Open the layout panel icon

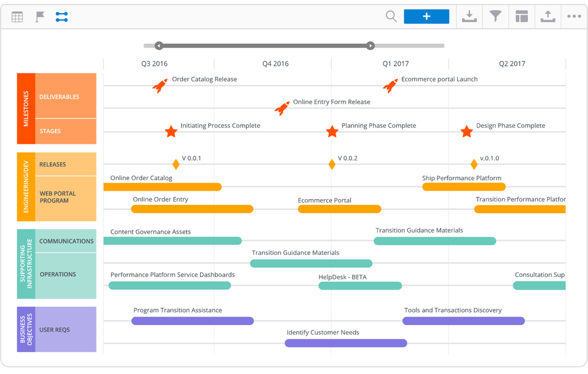[x=521, y=16]
